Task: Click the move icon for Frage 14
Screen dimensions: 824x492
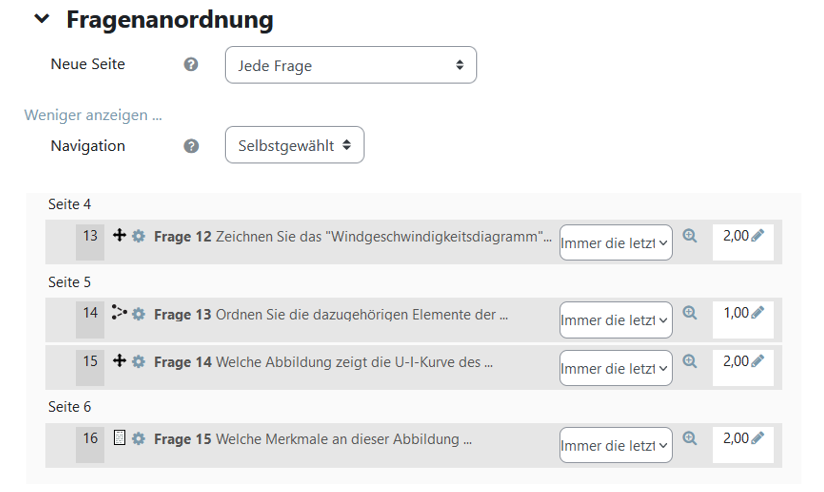Action: [119, 361]
